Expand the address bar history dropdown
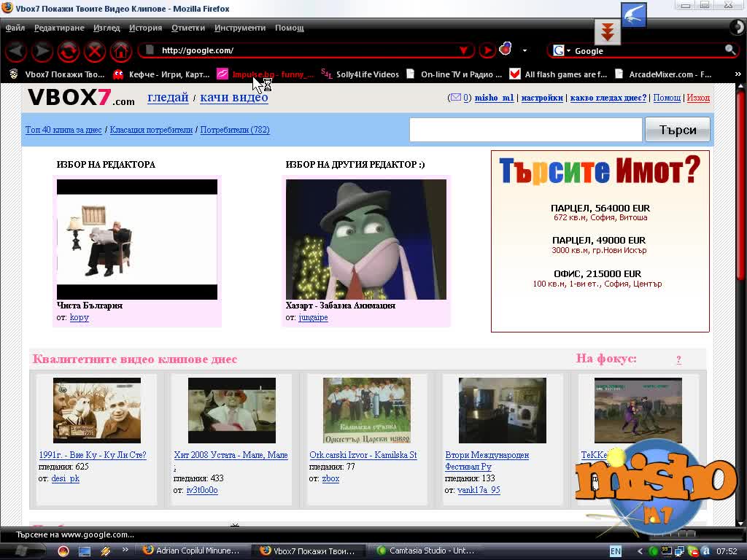The width and height of the screenshot is (747, 560). tap(463, 50)
